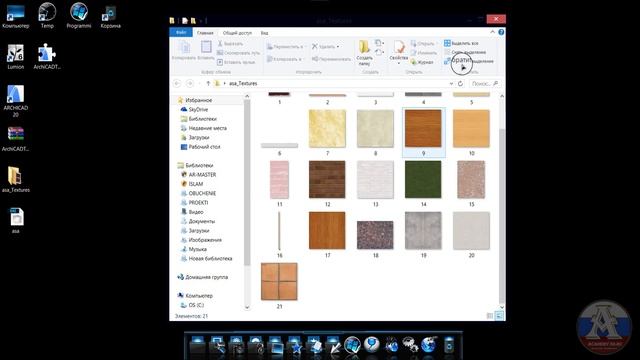Select the orange tile texture thumbnail 21

click(x=279, y=282)
